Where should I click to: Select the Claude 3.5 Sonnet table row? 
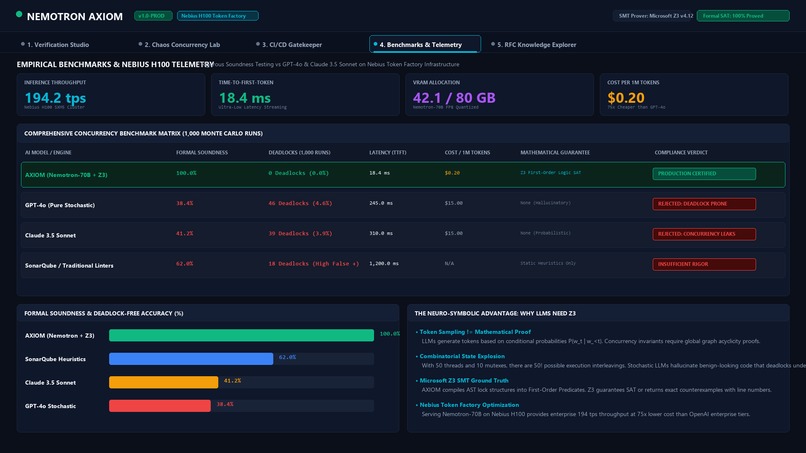click(x=403, y=235)
